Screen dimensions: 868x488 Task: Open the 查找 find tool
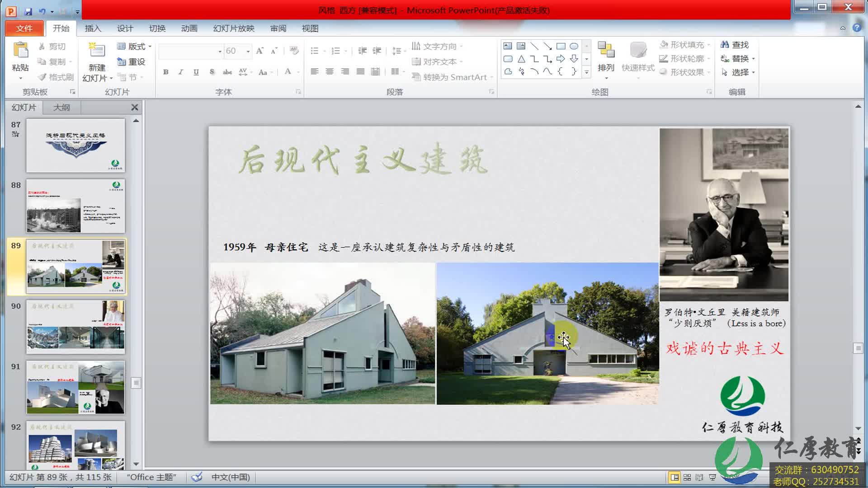pyautogui.click(x=738, y=44)
